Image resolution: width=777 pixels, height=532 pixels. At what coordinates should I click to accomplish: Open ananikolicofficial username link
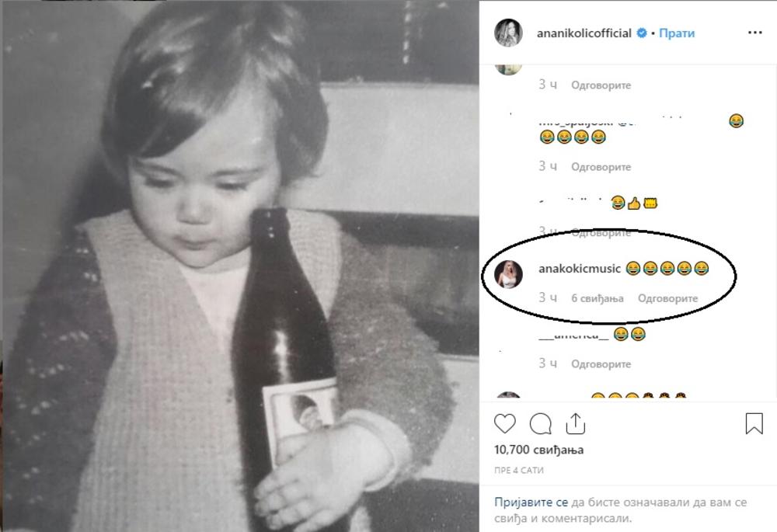pyautogui.click(x=584, y=33)
